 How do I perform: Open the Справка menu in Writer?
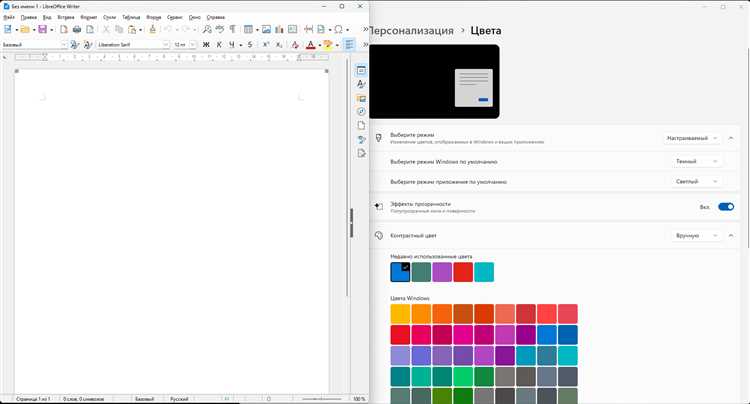pyautogui.click(x=216, y=17)
